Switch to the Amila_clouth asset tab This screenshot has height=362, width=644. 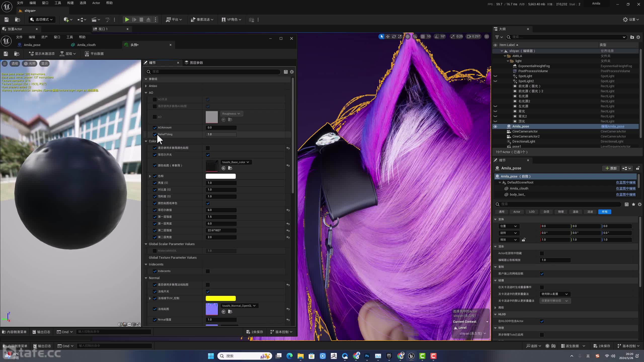(86, 45)
